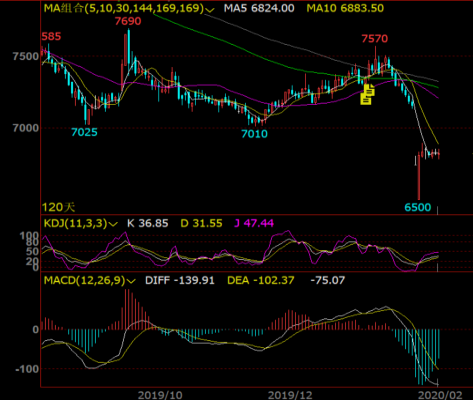
Task: Click the KDJ J 47.44 value label
Action: 254,223
